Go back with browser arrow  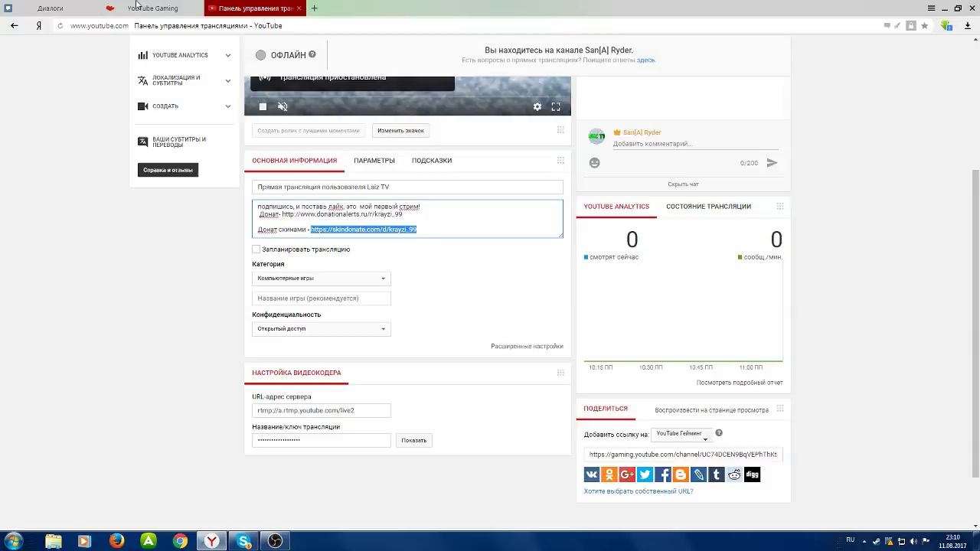pyautogui.click(x=15, y=25)
